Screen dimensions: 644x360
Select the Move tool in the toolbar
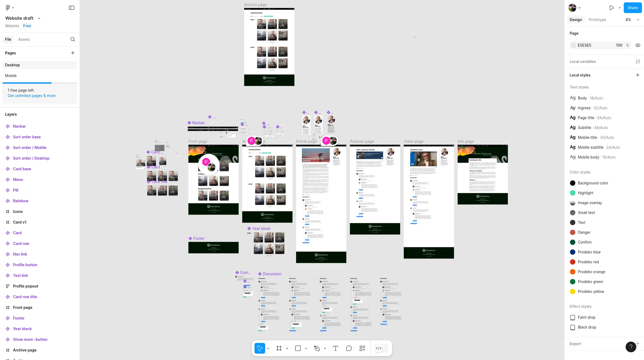[260, 348]
